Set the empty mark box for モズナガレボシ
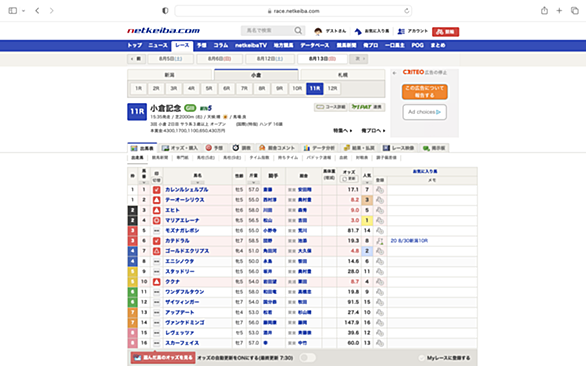The image size is (586, 366). tap(157, 231)
